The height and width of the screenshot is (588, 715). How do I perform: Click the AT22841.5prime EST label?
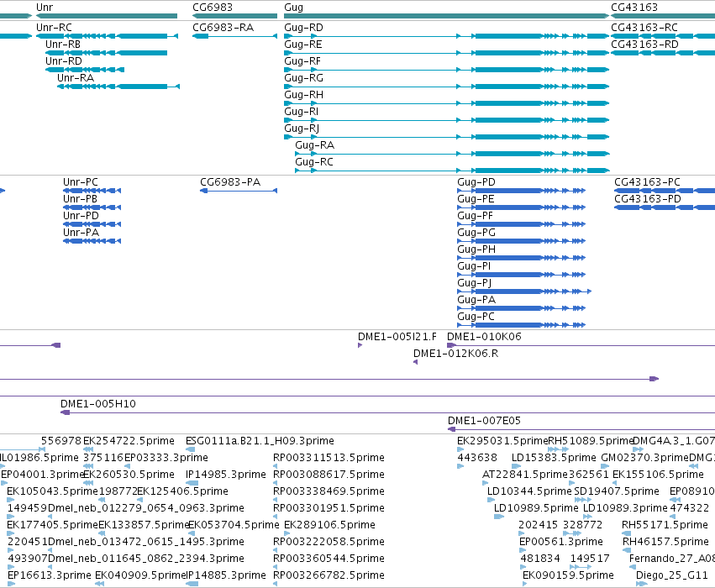click(x=525, y=475)
